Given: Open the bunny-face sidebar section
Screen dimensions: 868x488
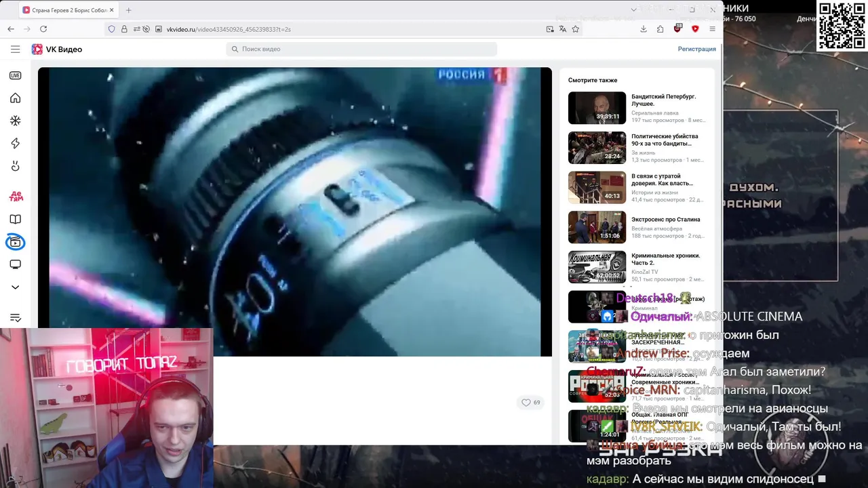Looking at the screenshot, I should pyautogui.click(x=15, y=166).
